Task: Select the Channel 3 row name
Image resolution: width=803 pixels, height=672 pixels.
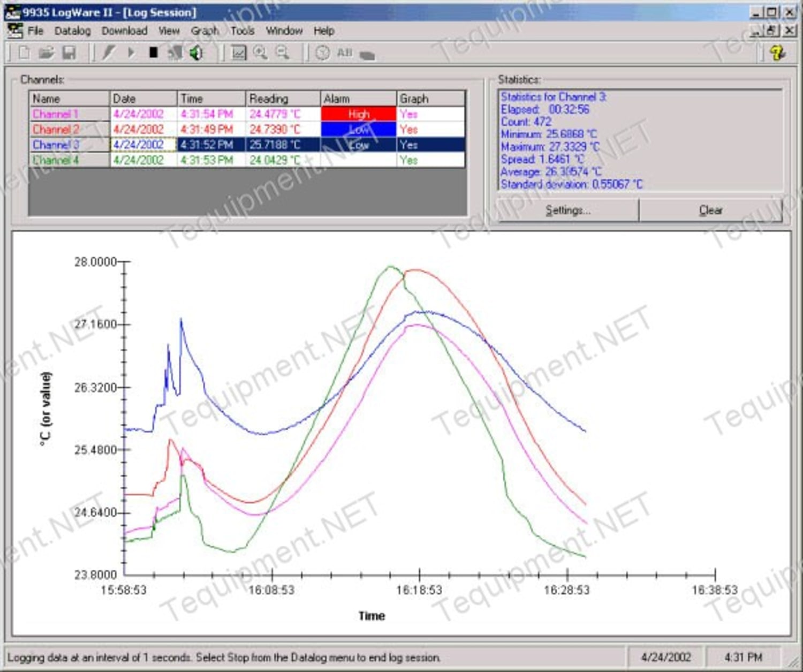Action: (x=69, y=145)
